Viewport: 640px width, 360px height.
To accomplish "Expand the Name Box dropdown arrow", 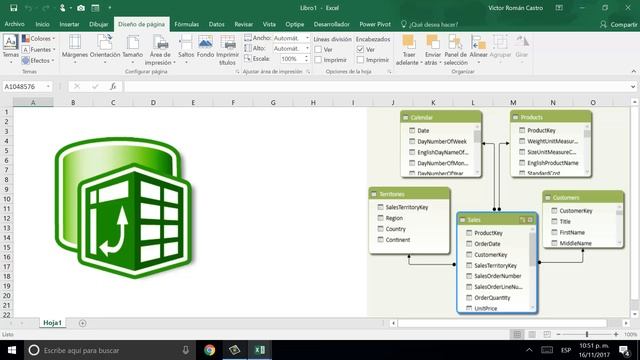I will 48,87.
